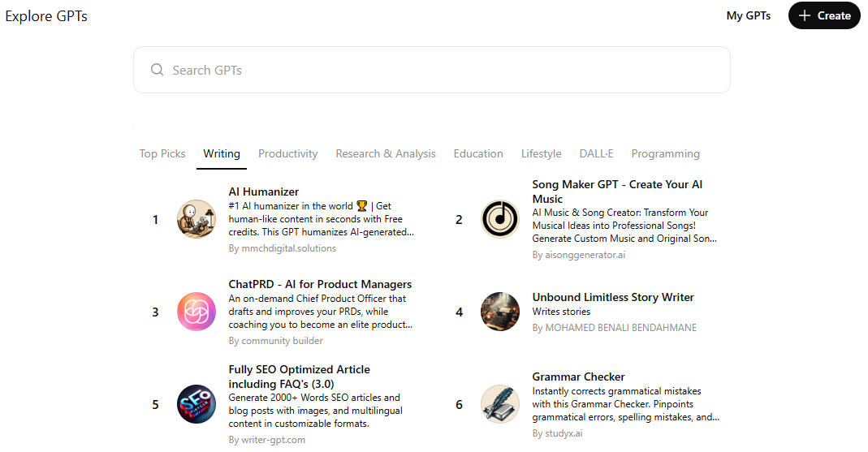The height and width of the screenshot is (452, 868).
Task: Open the Productivity tab
Action: 287,153
